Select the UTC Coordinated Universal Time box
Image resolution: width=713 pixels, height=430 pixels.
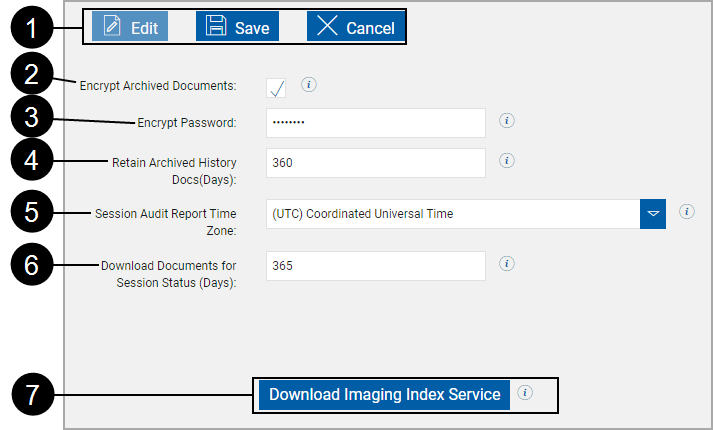[x=453, y=214]
